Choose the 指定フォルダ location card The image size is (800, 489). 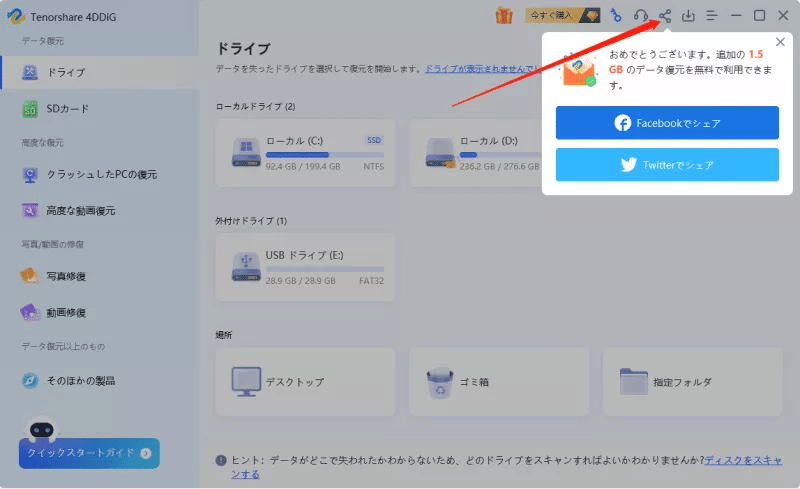693,381
